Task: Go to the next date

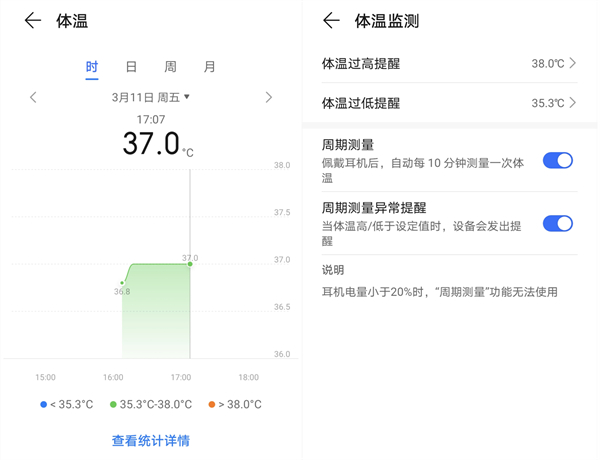Action: click(268, 97)
